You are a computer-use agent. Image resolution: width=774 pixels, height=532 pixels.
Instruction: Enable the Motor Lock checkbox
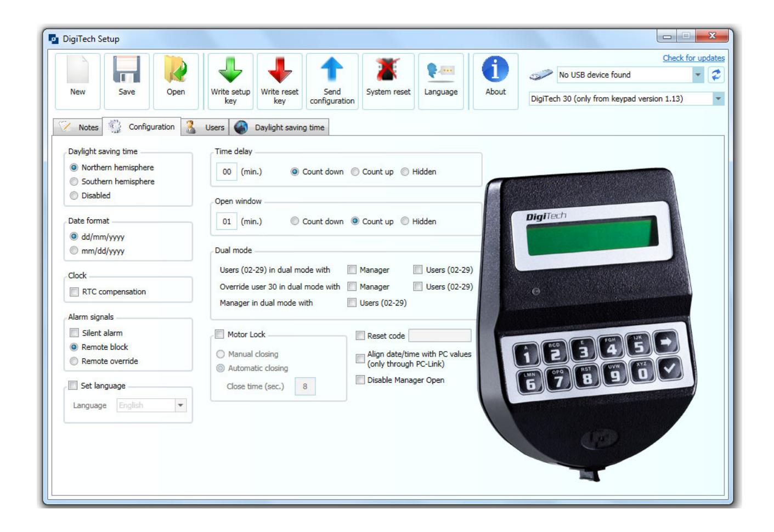[x=220, y=334]
